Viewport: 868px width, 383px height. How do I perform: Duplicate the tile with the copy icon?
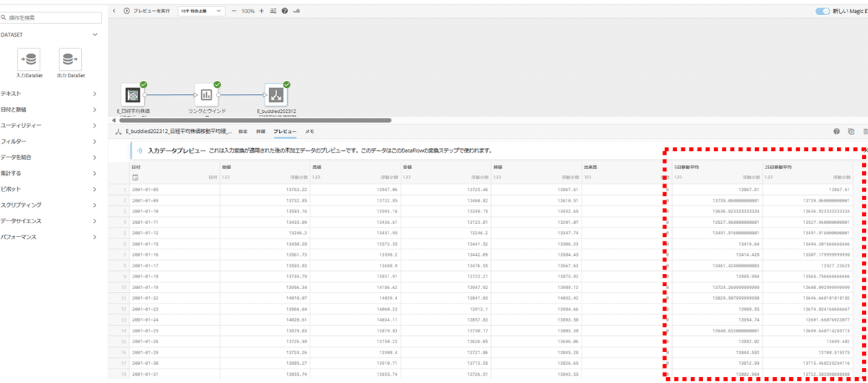(851, 132)
